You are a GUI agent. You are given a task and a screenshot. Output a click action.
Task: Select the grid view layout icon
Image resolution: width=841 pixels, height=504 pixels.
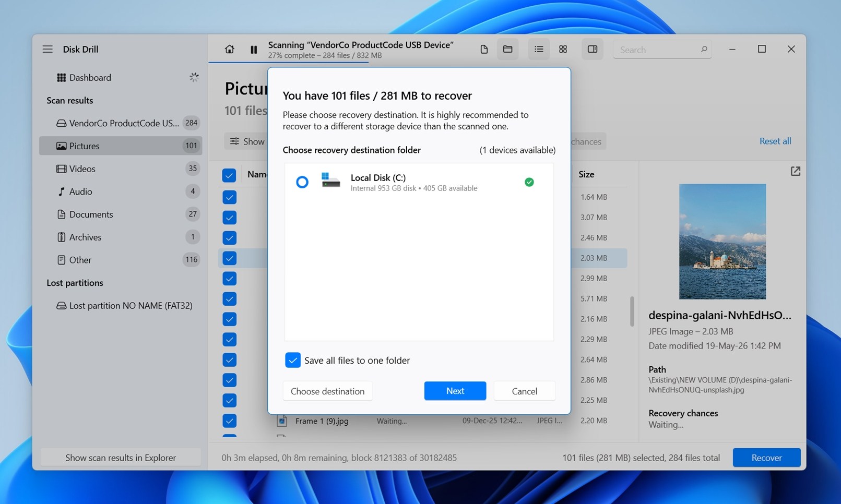(563, 49)
